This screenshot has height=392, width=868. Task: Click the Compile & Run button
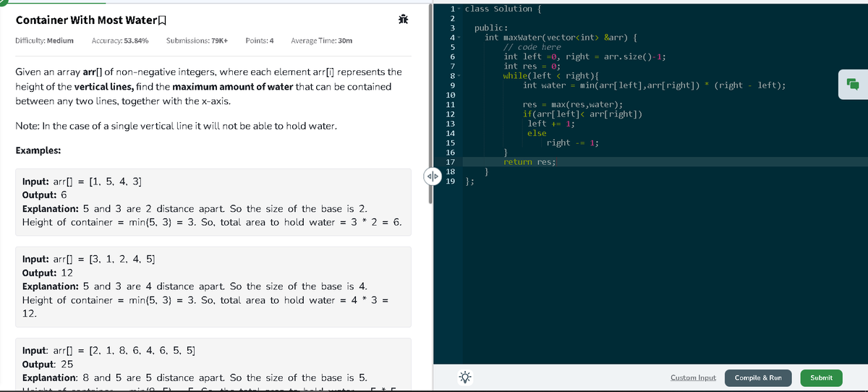coord(758,378)
